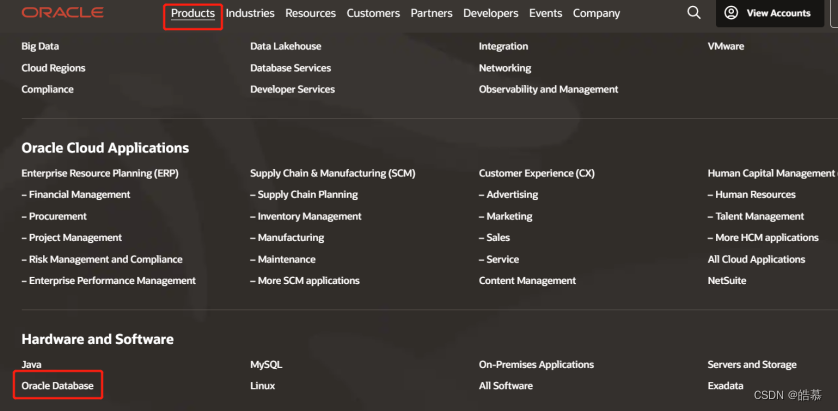
Task: Select the Big Data link
Action: 40,46
